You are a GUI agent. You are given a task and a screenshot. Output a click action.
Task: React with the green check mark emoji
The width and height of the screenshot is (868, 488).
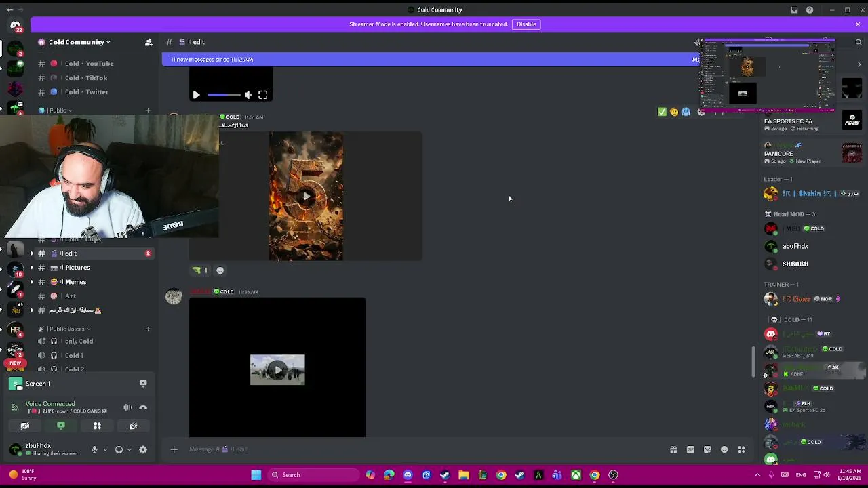pyautogui.click(x=662, y=112)
